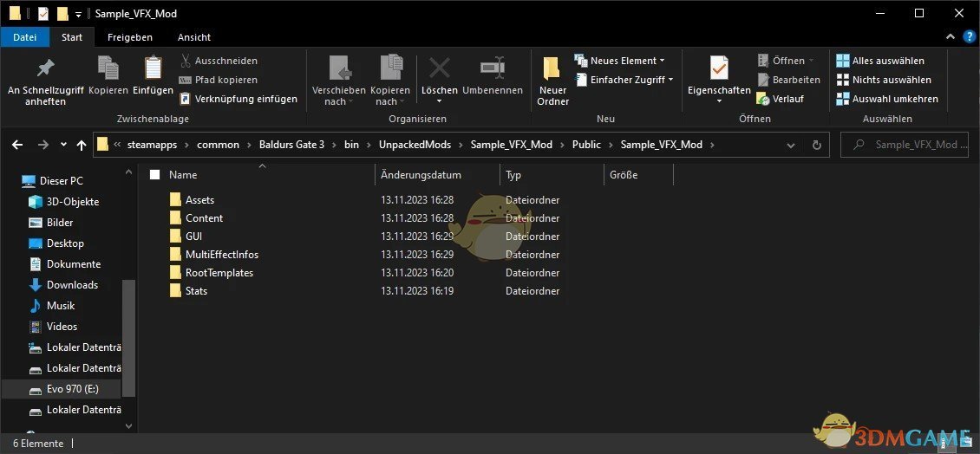
Task: Choose Verknüpfung einfügen
Action: (238, 99)
